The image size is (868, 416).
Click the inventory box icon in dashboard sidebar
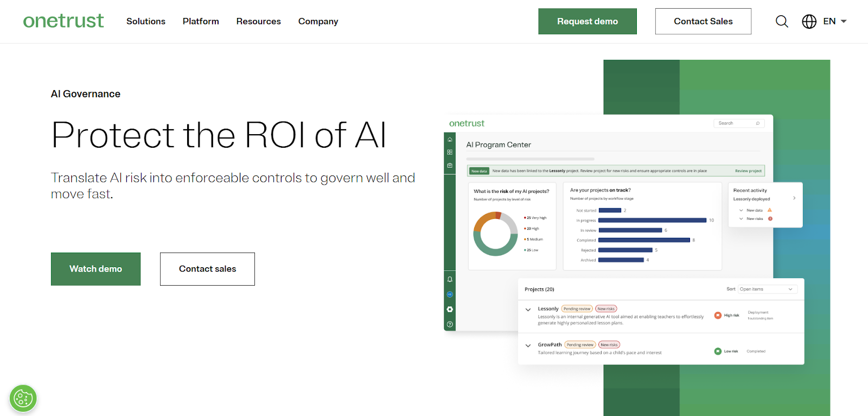(450, 165)
